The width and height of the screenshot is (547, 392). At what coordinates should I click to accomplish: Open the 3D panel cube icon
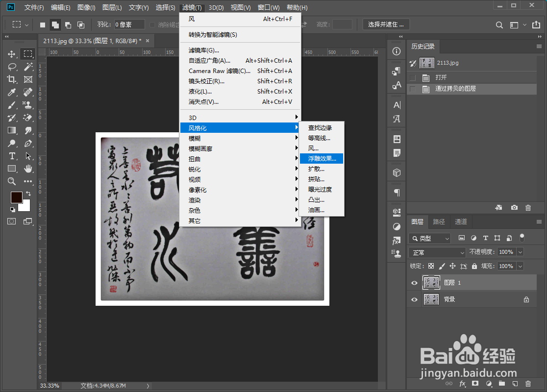397,172
